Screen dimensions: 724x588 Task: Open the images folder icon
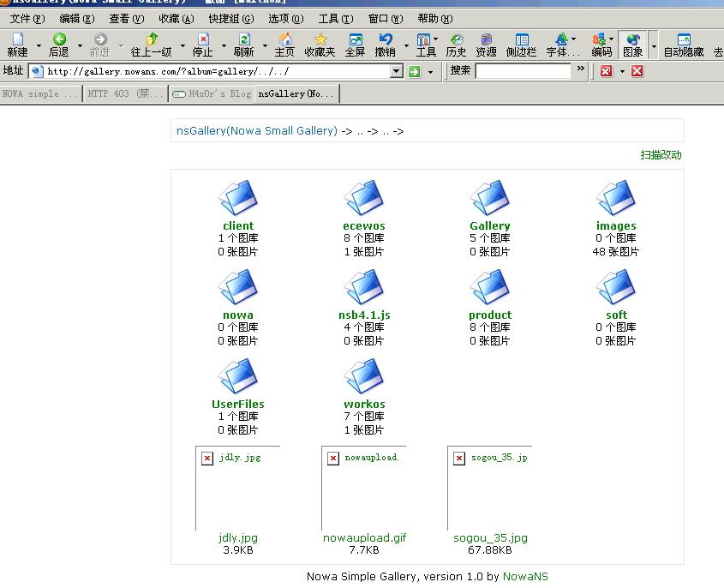click(616, 199)
